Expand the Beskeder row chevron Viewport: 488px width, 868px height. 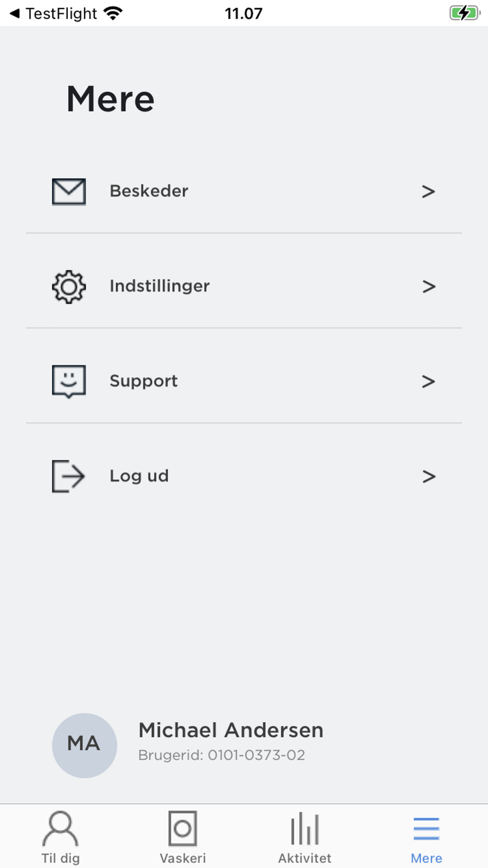428,191
